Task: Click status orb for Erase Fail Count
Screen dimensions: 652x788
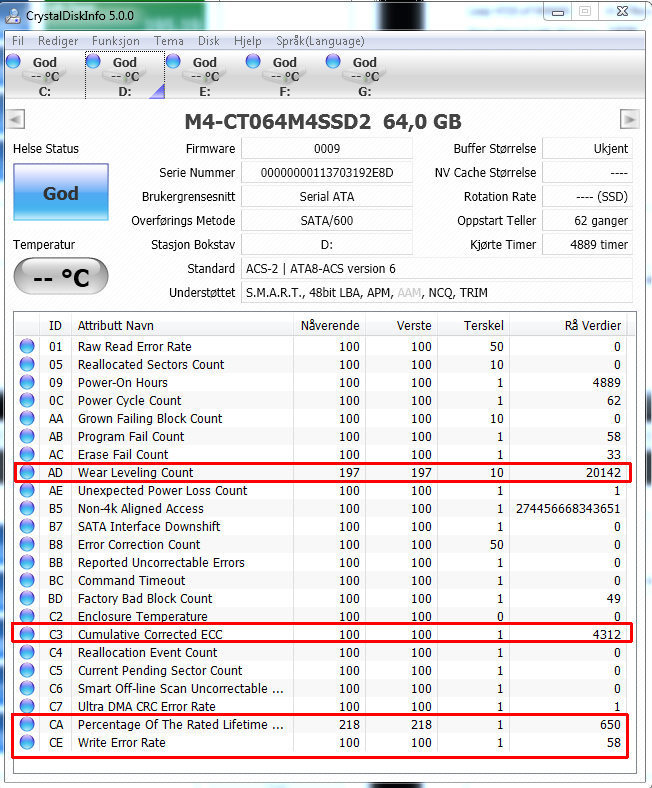Action: (x=27, y=454)
